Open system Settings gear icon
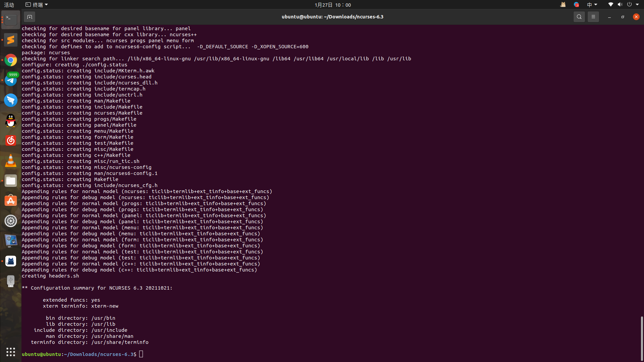 pyautogui.click(x=11, y=221)
